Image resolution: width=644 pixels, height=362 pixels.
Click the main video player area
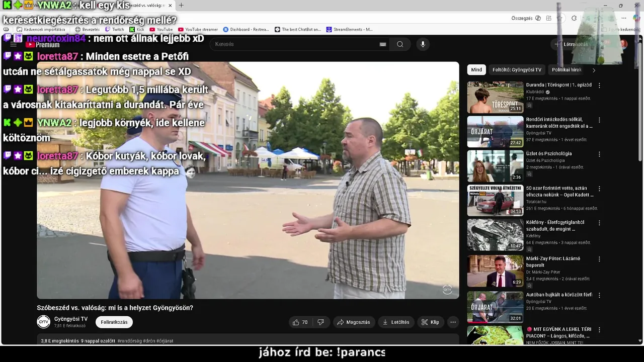tap(248, 180)
